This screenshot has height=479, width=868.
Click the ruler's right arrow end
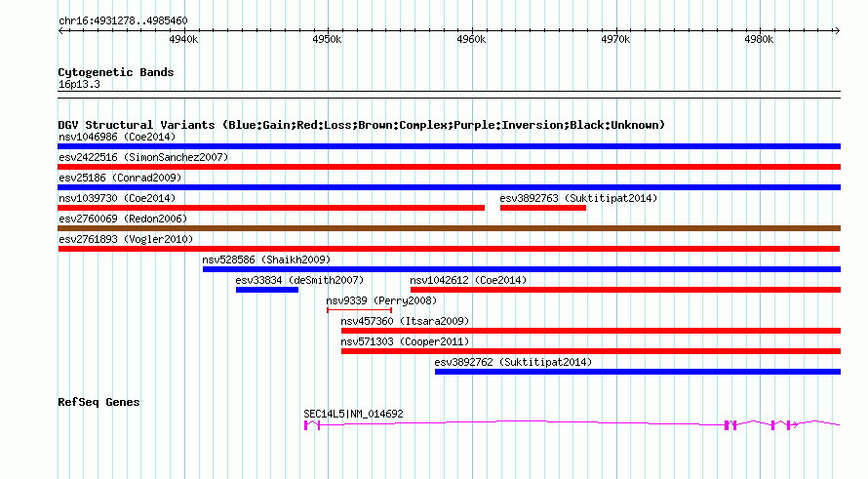(838, 31)
